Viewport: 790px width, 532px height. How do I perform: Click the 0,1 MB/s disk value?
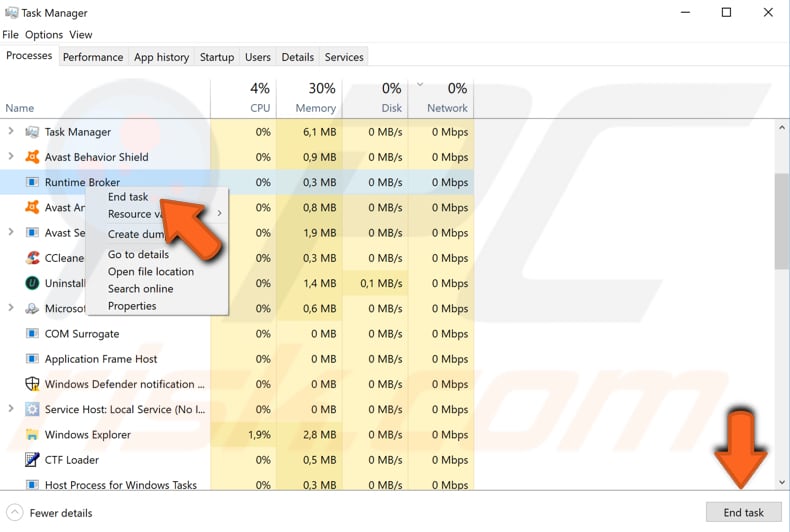(381, 283)
